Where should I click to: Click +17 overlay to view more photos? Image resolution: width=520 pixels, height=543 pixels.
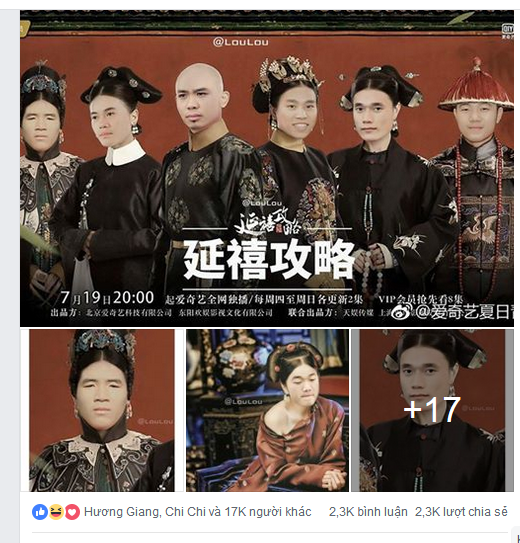click(x=432, y=410)
